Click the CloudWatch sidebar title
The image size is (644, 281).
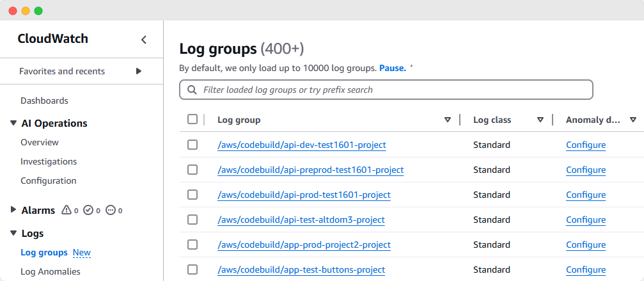(x=52, y=39)
